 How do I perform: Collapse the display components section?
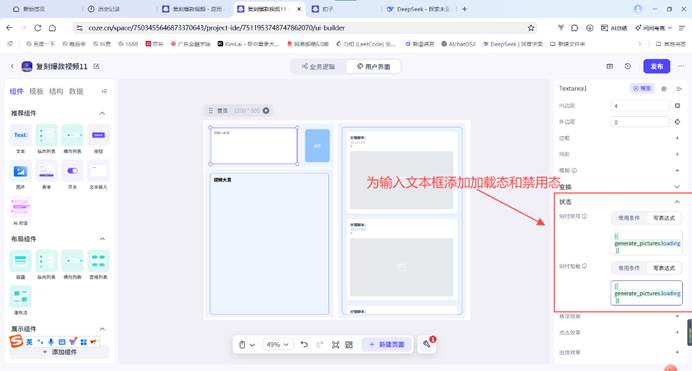point(102,329)
